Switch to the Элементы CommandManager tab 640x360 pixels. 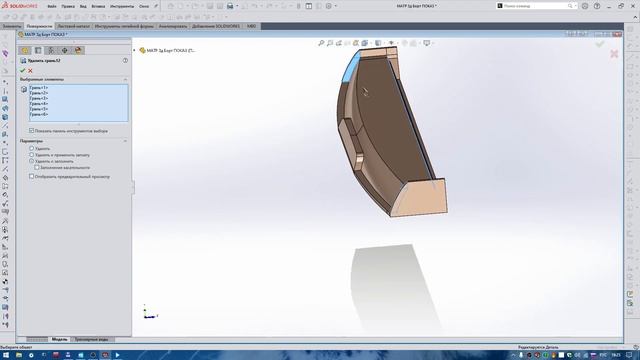[x=11, y=26]
